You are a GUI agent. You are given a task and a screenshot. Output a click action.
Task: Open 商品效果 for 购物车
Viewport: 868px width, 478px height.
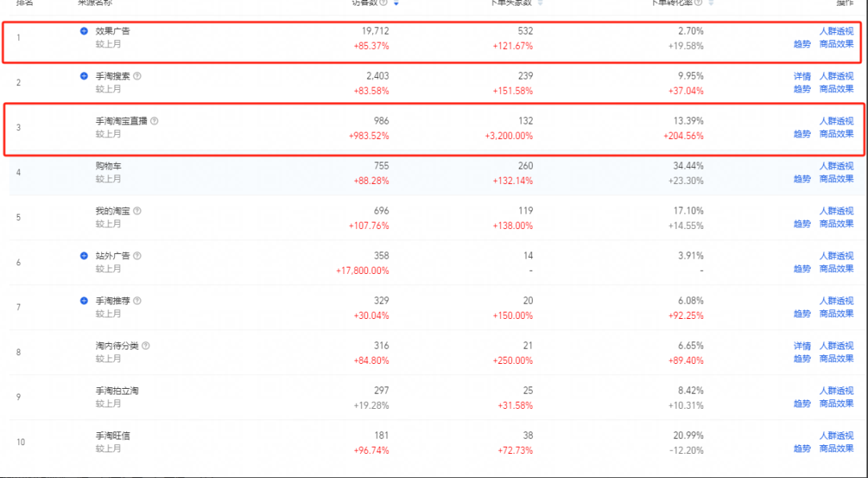[x=837, y=178]
